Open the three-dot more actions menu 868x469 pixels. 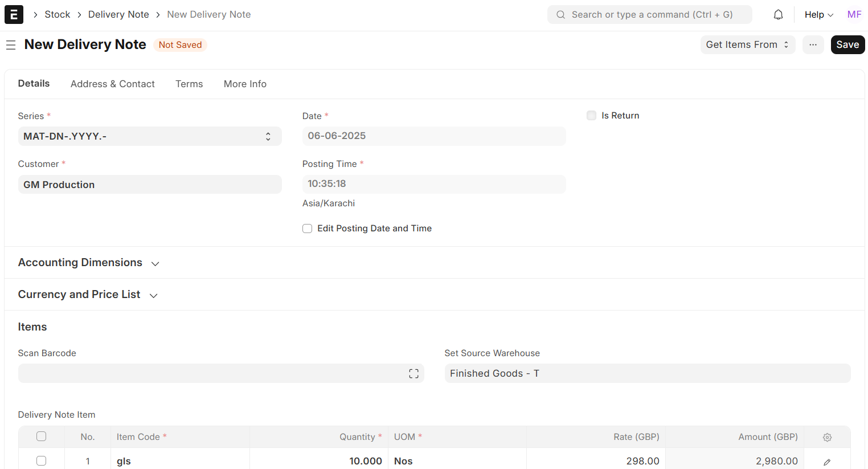[813, 45]
